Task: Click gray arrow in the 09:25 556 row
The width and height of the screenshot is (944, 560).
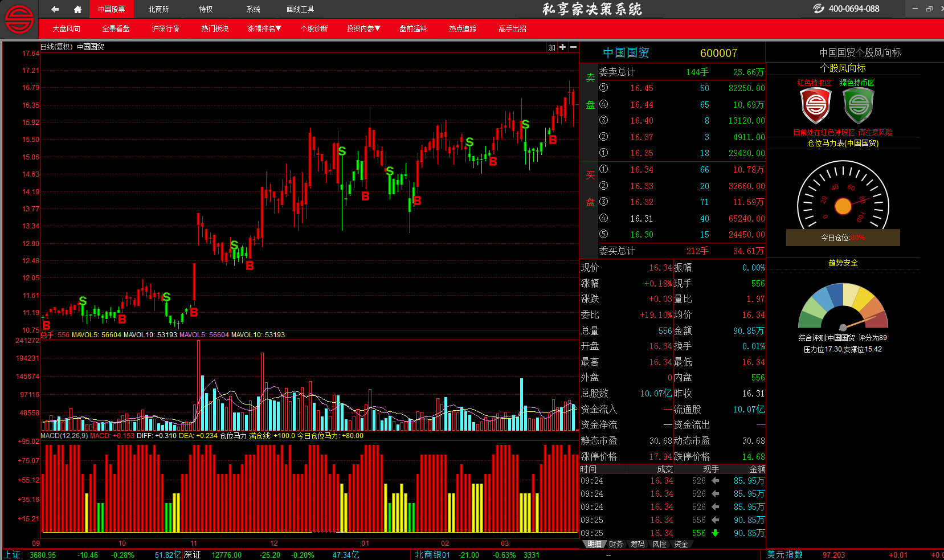Action: click(x=715, y=520)
